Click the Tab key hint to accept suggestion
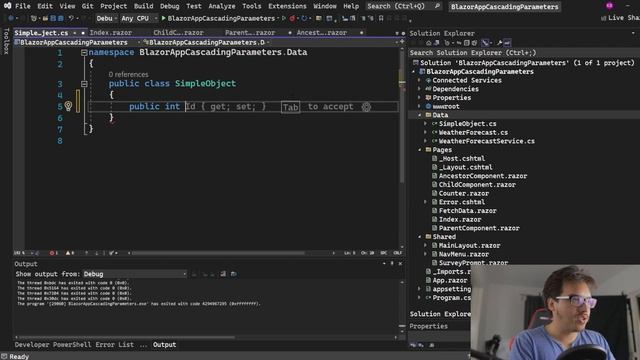This screenshot has height=360, width=640. (291, 107)
